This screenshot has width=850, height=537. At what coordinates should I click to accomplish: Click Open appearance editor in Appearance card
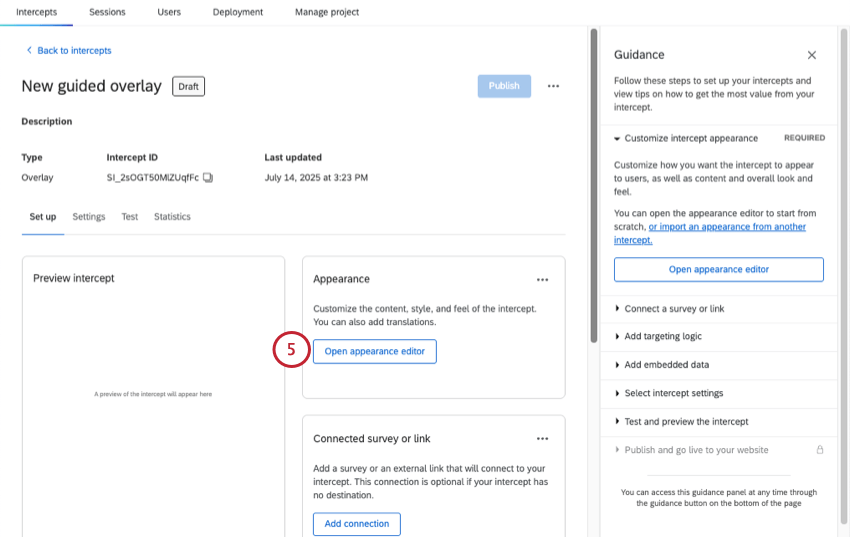pos(375,351)
